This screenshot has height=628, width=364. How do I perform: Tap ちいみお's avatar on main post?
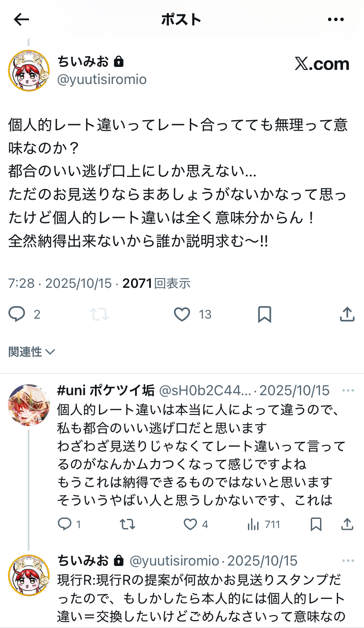click(29, 70)
